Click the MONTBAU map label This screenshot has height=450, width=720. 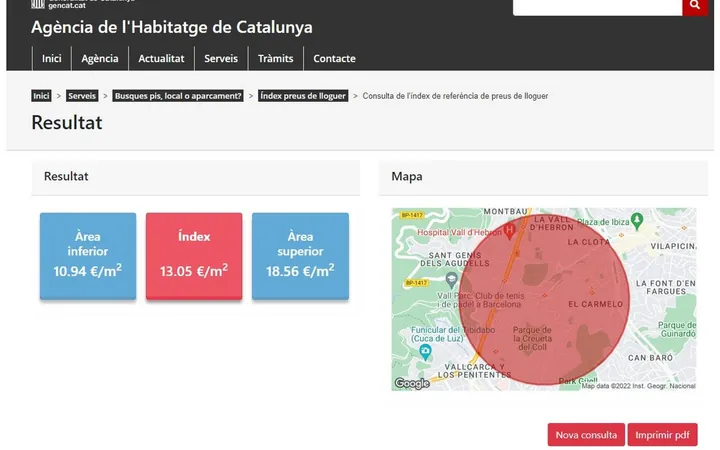tap(505, 211)
